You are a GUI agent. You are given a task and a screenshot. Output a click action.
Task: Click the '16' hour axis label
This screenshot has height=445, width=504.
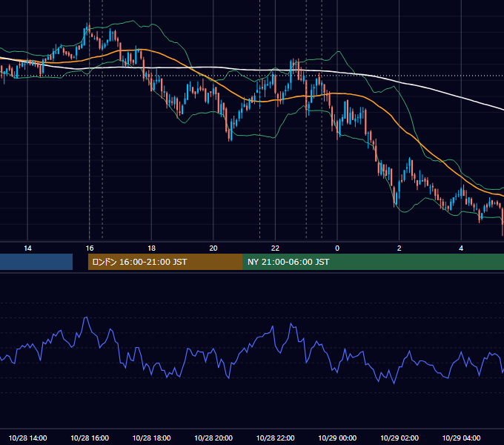90,248
